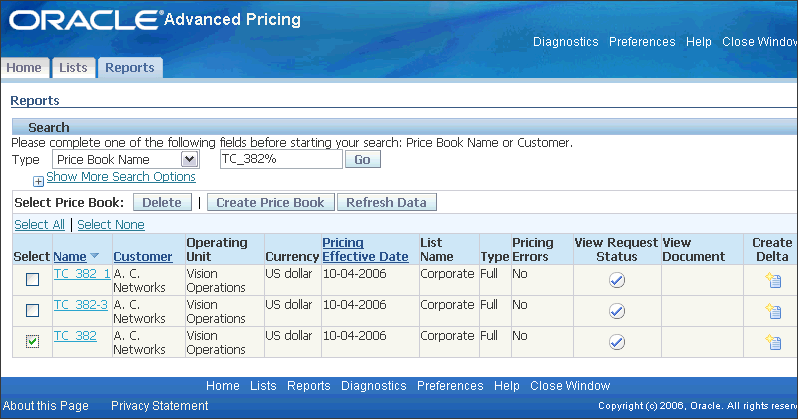This screenshot has width=798, height=419.
Task: Click the Corporate list name in TC_382-3 row
Action: pos(447,304)
